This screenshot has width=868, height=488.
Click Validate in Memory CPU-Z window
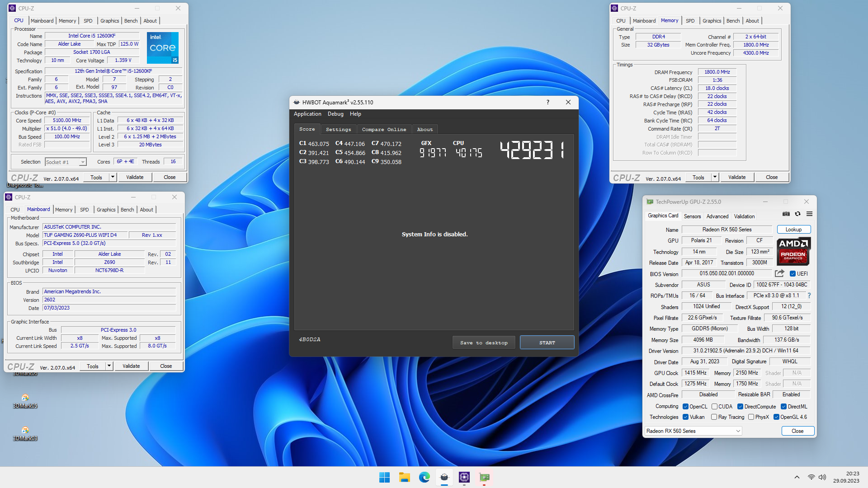tap(737, 177)
